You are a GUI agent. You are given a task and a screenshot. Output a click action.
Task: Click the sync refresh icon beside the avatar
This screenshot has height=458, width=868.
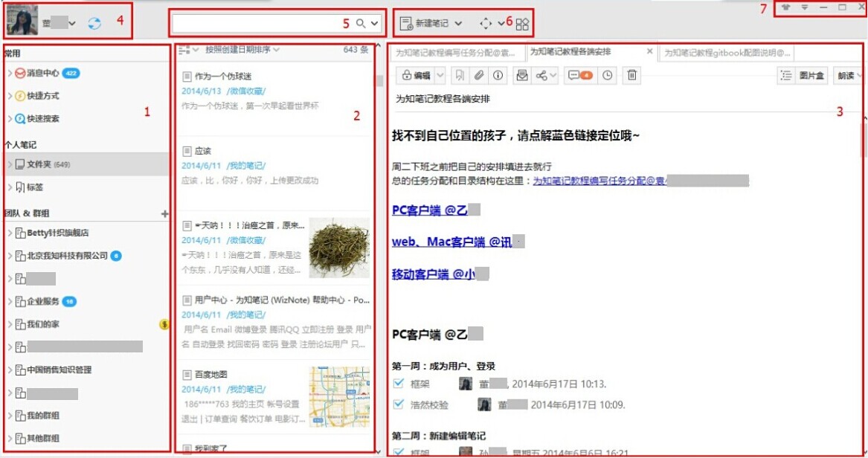tap(94, 23)
